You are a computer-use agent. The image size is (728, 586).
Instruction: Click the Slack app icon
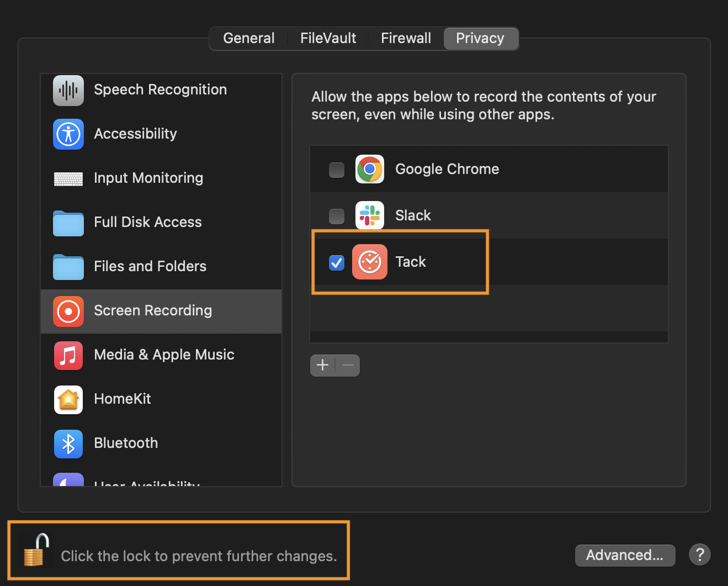pyautogui.click(x=370, y=215)
